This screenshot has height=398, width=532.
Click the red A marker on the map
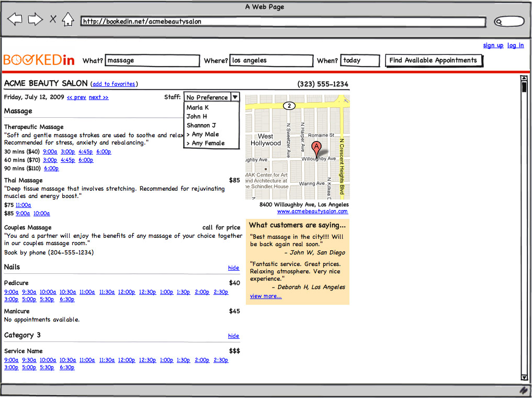(316, 149)
